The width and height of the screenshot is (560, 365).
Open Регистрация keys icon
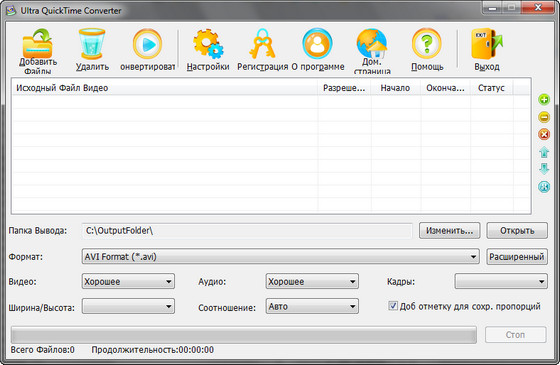click(262, 44)
